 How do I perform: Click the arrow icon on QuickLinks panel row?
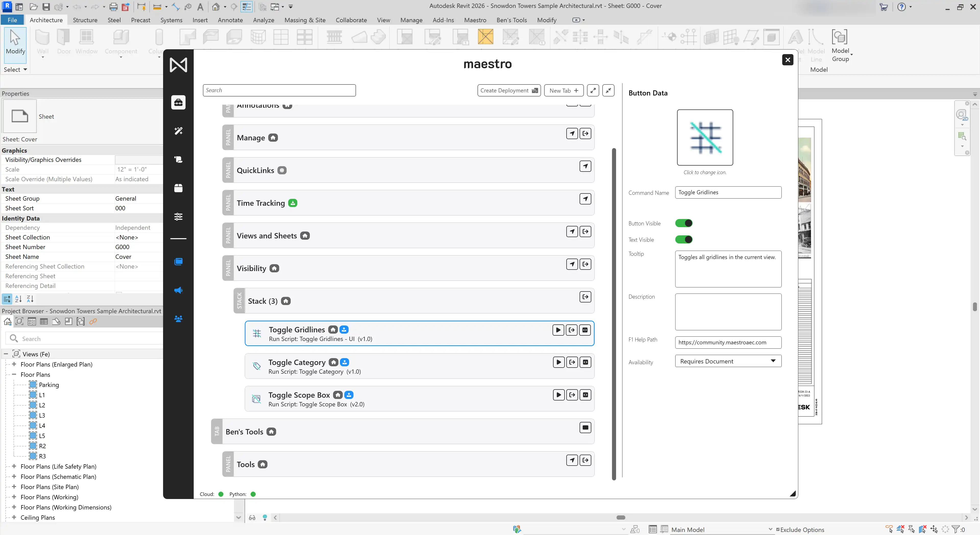pyautogui.click(x=585, y=166)
